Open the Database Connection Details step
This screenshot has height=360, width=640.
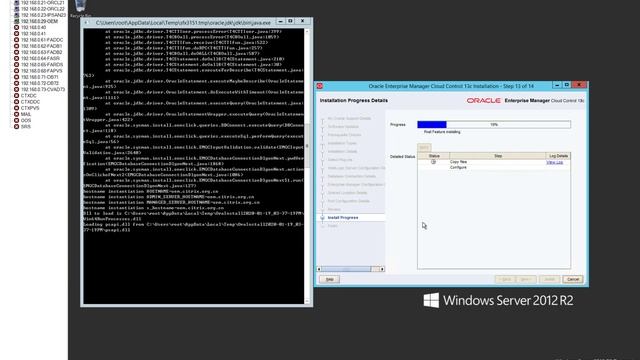[x=351, y=176]
